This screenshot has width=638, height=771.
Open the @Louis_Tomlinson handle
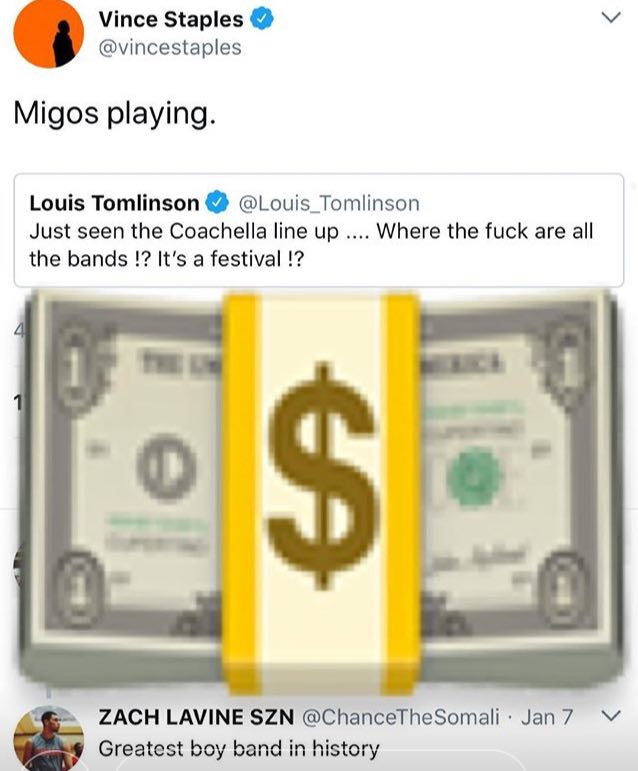pyautogui.click(x=329, y=203)
